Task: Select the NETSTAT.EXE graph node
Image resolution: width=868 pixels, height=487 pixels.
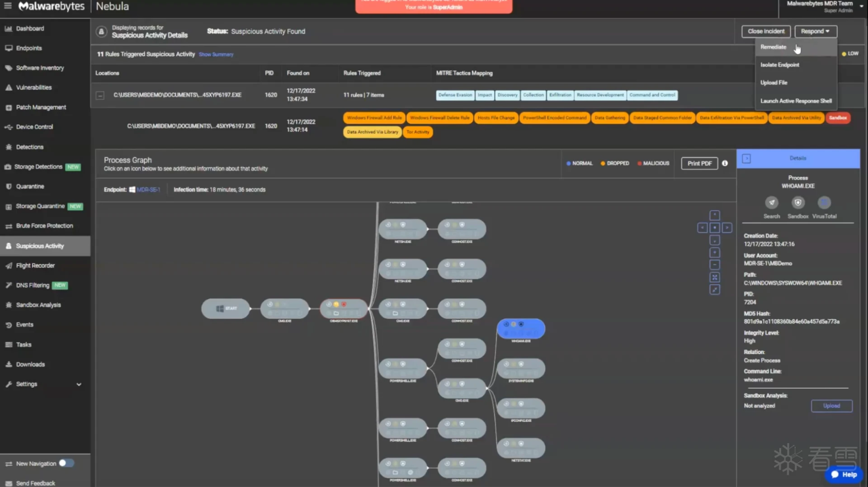Action: [x=521, y=448]
